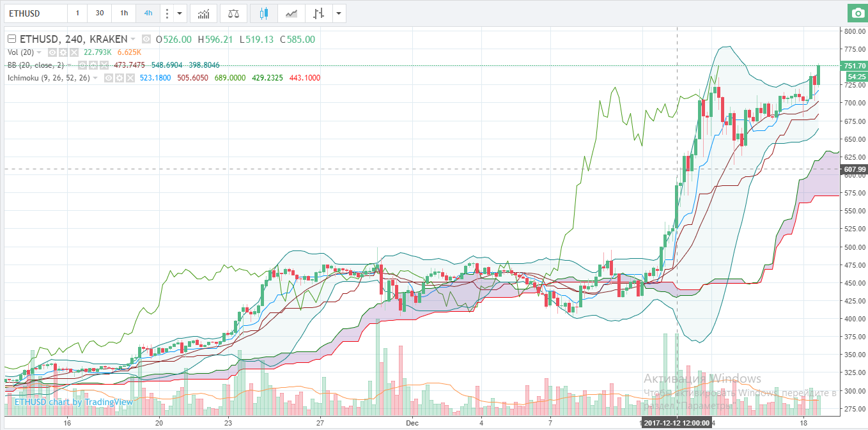Open BB indicator settings gear

tap(93, 65)
